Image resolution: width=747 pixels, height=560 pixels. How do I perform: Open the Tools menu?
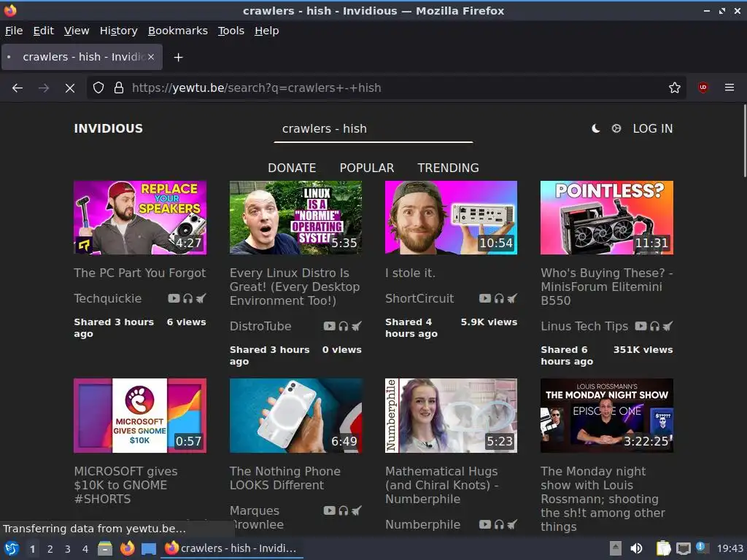tap(231, 31)
